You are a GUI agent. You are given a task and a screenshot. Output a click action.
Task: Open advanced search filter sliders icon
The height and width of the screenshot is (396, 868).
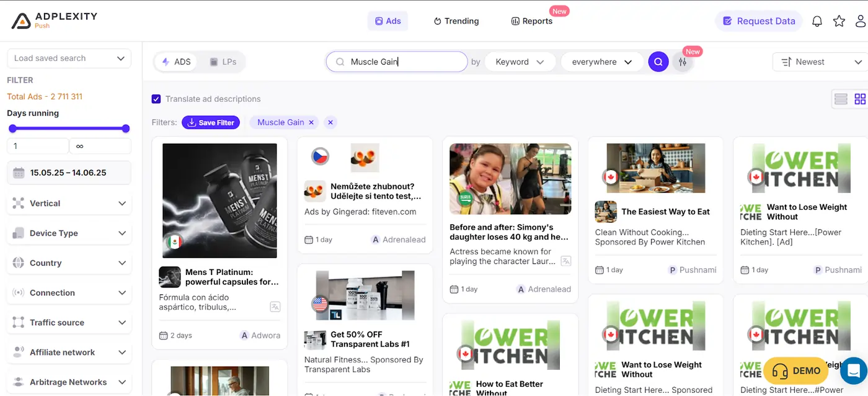[683, 61]
